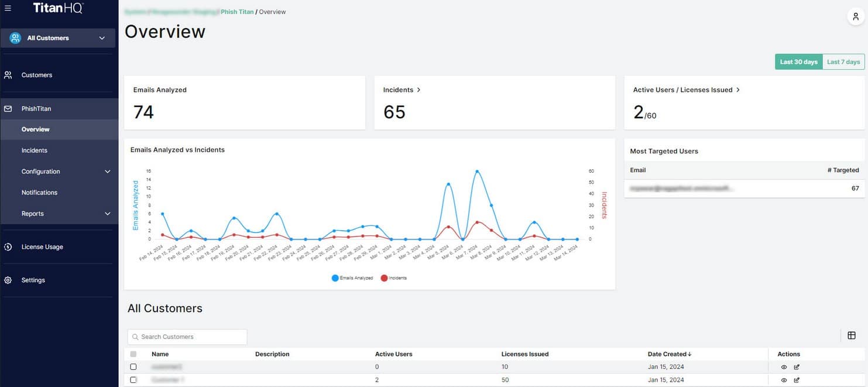Image resolution: width=868 pixels, height=387 pixels.
Task: Click the search magnifier icon
Action: pyautogui.click(x=135, y=337)
